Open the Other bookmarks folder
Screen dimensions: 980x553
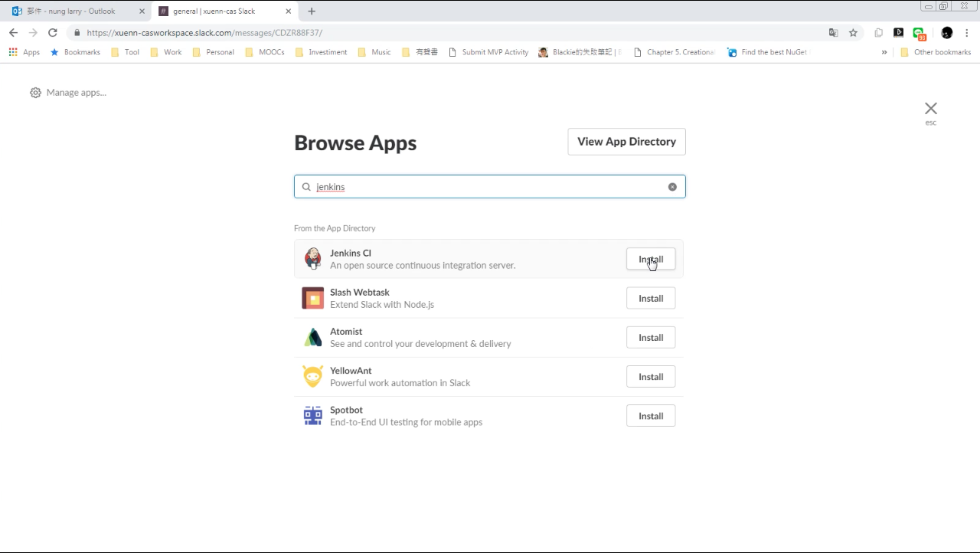point(935,52)
